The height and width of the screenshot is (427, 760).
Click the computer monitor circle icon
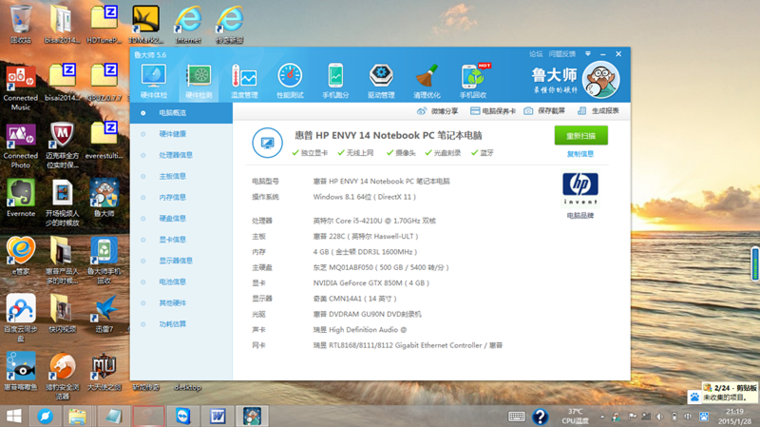coord(267,142)
